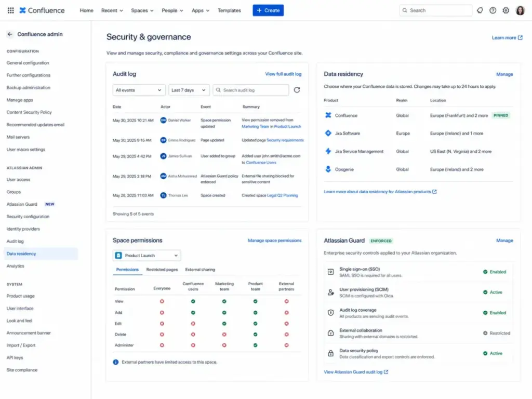This screenshot has height=399, width=532.
Task: Switch to the Permissions tab
Action: [x=127, y=270]
